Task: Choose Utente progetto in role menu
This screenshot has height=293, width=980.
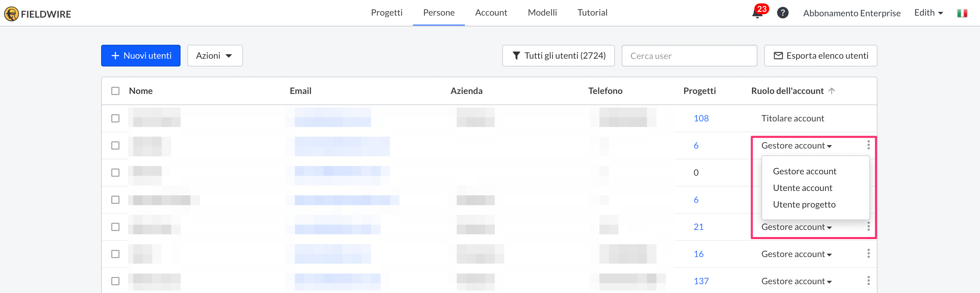Action: (804, 204)
